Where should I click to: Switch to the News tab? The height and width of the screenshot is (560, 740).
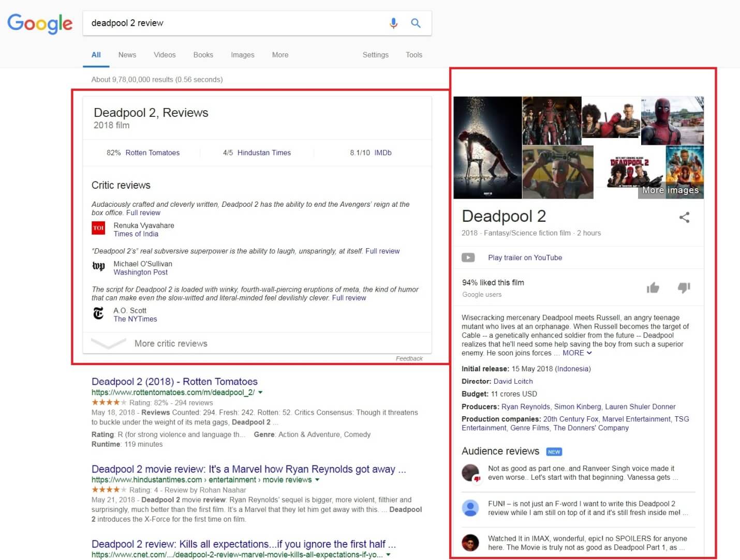[x=127, y=55]
